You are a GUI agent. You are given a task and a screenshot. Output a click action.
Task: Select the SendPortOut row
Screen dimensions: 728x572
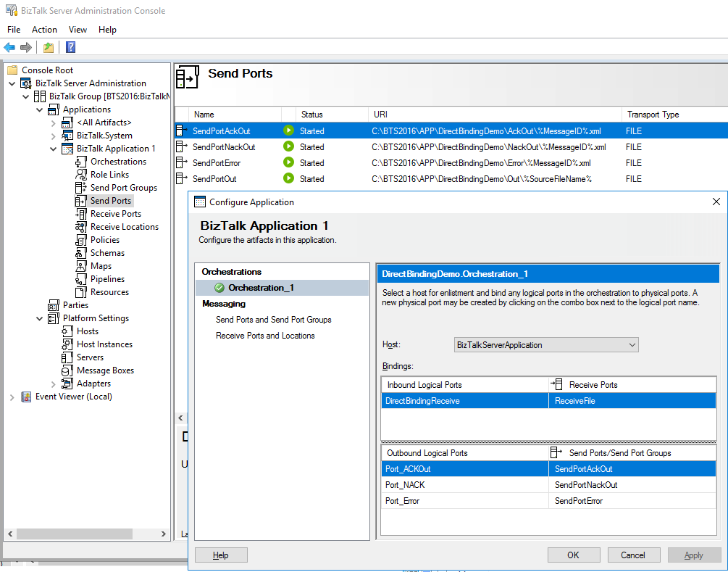click(451, 179)
